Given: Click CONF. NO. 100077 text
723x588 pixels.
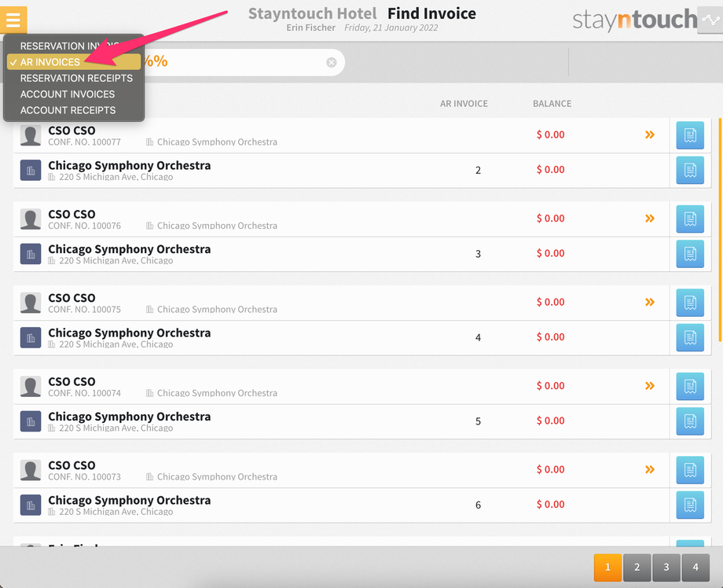Looking at the screenshot, I should pyautogui.click(x=84, y=142).
